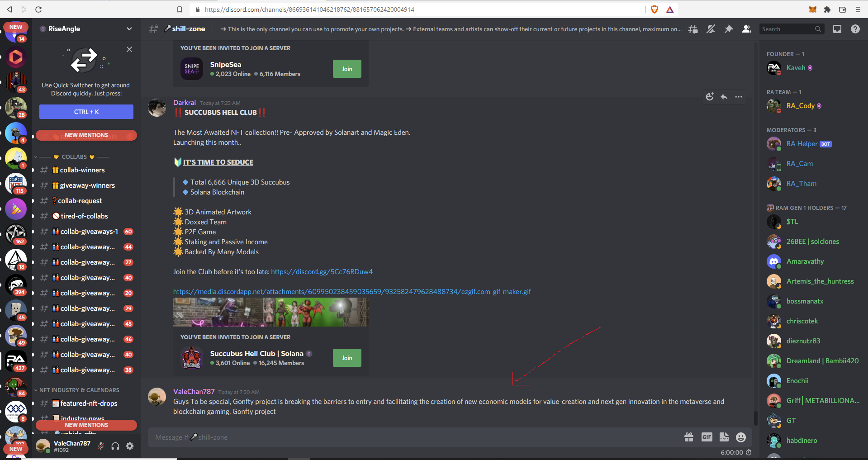
Task: Open the Help question mark icon
Action: 855,29
